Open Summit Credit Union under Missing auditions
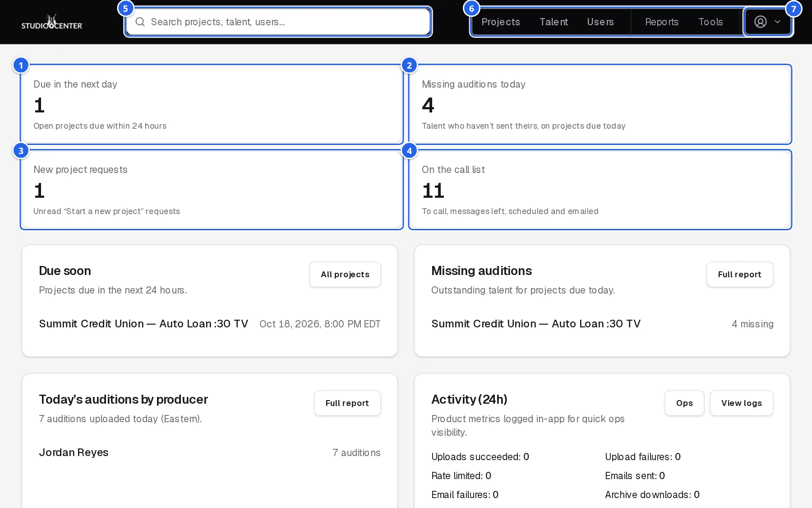This screenshot has width=812, height=508. click(536, 324)
